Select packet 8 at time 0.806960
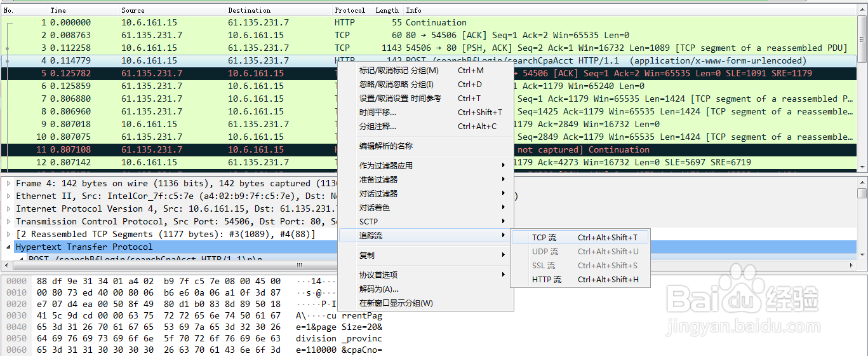The height and width of the screenshot is (356, 868). (x=429, y=111)
